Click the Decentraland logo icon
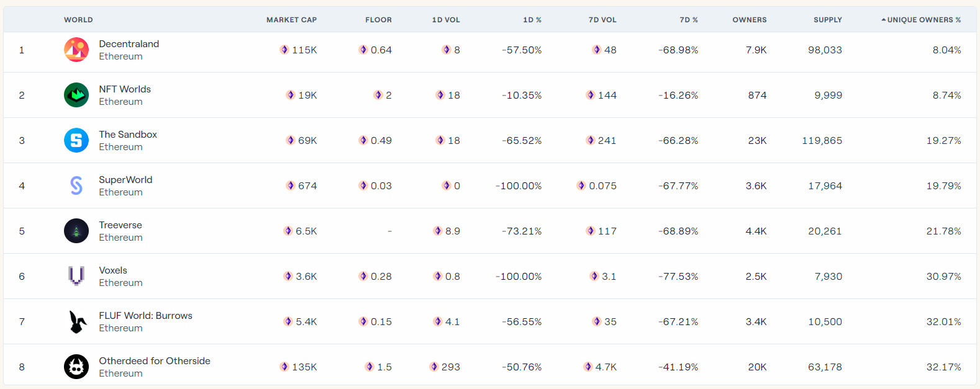Image resolution: width=980 pixels, height=389 pixels. click(76, 50)
